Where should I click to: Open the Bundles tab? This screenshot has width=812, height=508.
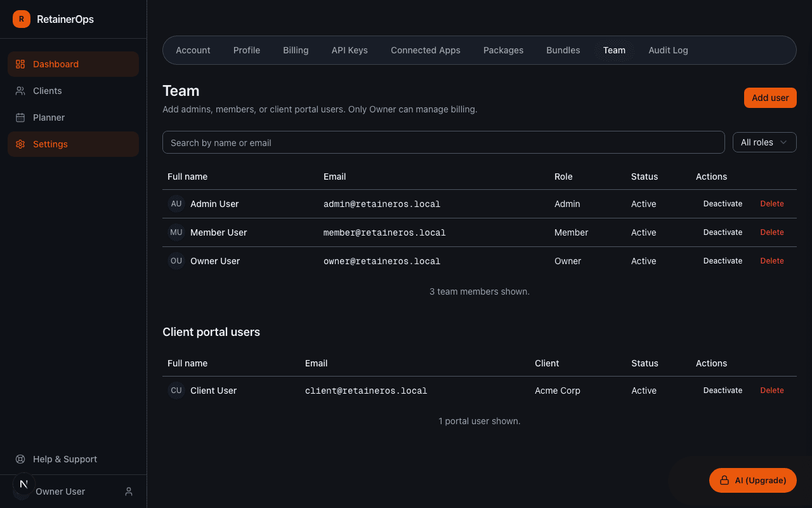pyautogui.click(x=563, y=50)
